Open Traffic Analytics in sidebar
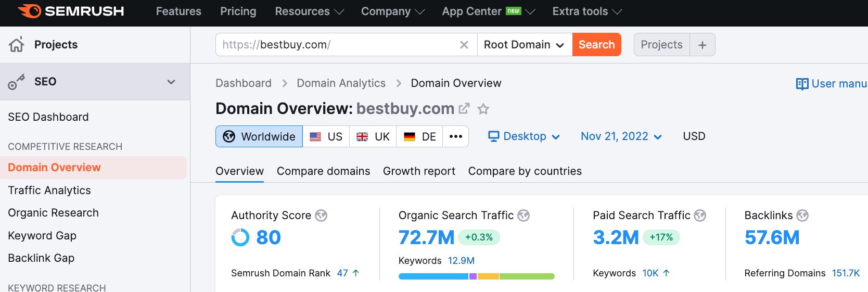The width and height of the screenshot is (868, 292). (x=49, y=191)
